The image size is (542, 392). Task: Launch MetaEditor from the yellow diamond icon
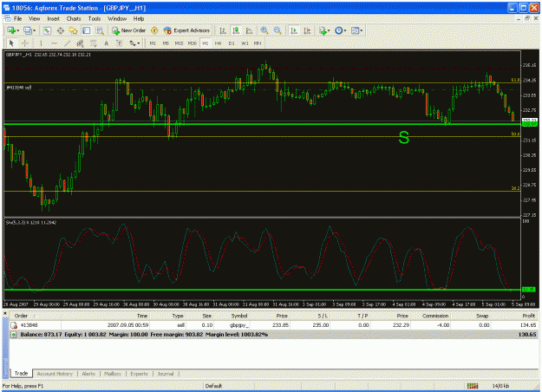pyautogui.click(x=154, y=30)
